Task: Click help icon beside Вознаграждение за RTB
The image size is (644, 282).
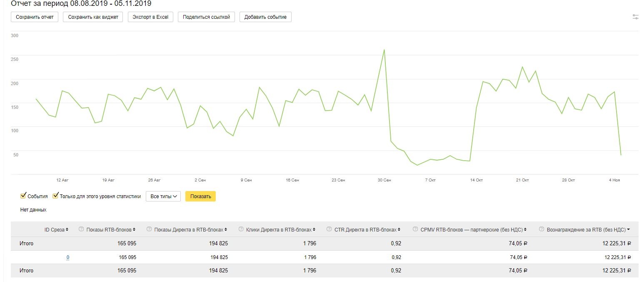Action: point(542,229)
